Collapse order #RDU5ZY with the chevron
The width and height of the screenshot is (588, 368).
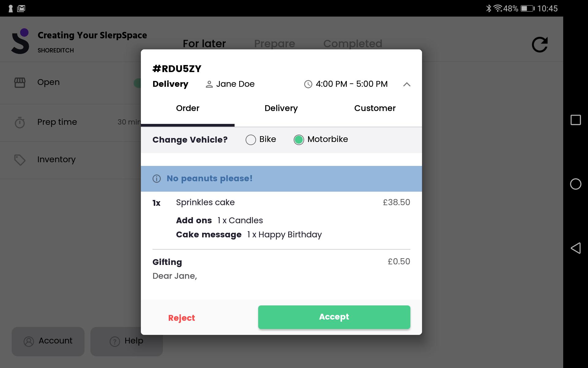(x=407, y=84)
